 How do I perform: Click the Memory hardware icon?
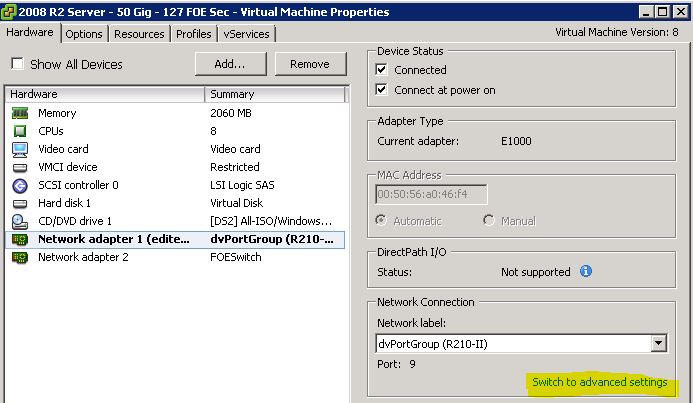(20, 113)
